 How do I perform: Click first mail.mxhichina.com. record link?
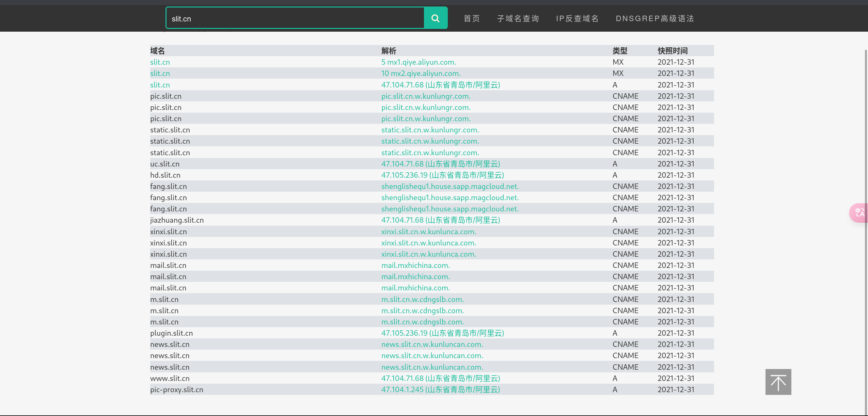415,265
